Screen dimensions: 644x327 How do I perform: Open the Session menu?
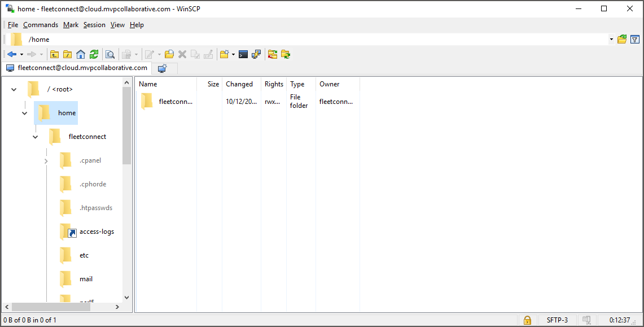[x=94, y=25]
